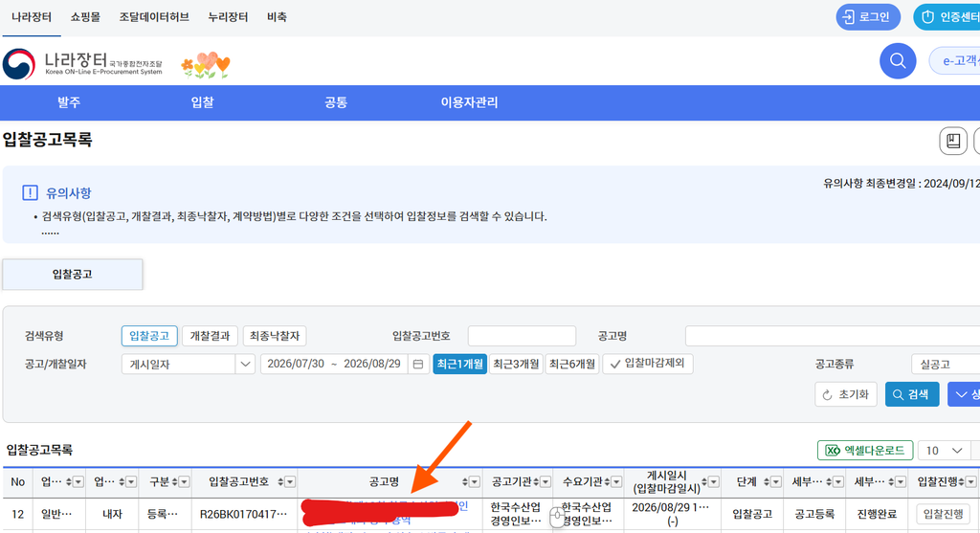The height and width of the screenshot is (533, 980).
Task: Select the 최근3개월 period button
Action: pos(516,365)
